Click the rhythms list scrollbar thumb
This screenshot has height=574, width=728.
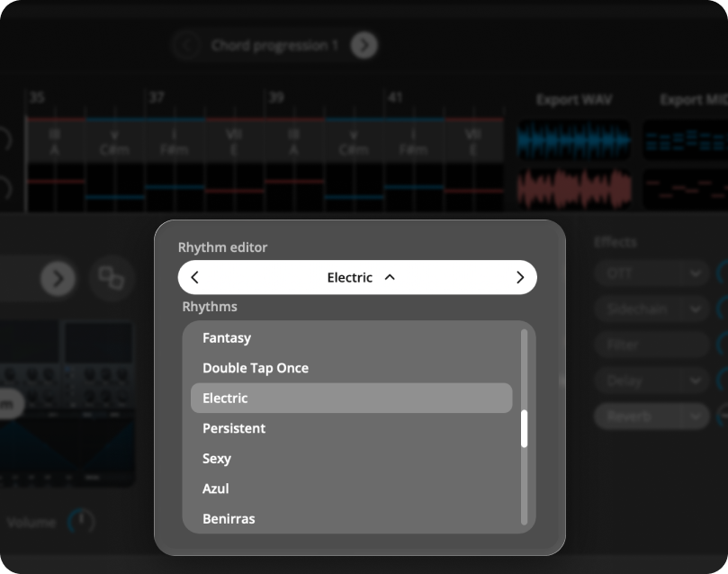coord(525,429)
